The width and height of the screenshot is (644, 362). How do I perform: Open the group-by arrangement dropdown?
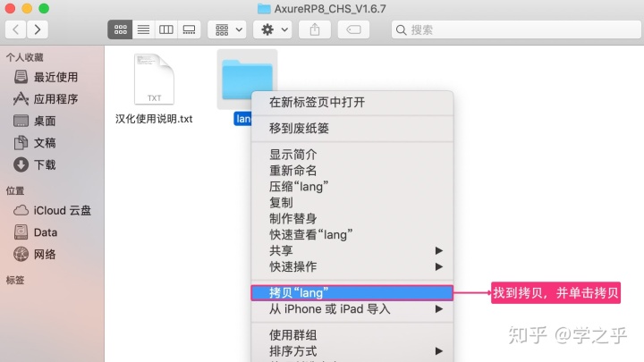227,29
